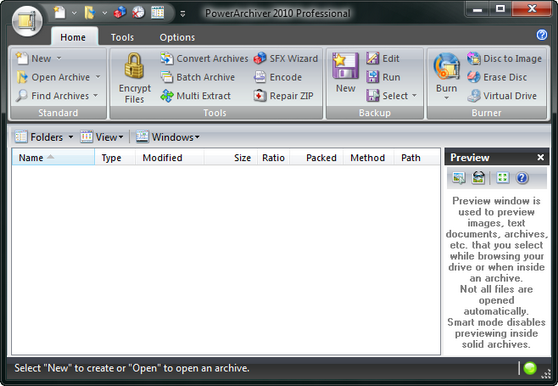Sort the list by Modified column
The image size is (558, 386).
[x=170, y=158]
